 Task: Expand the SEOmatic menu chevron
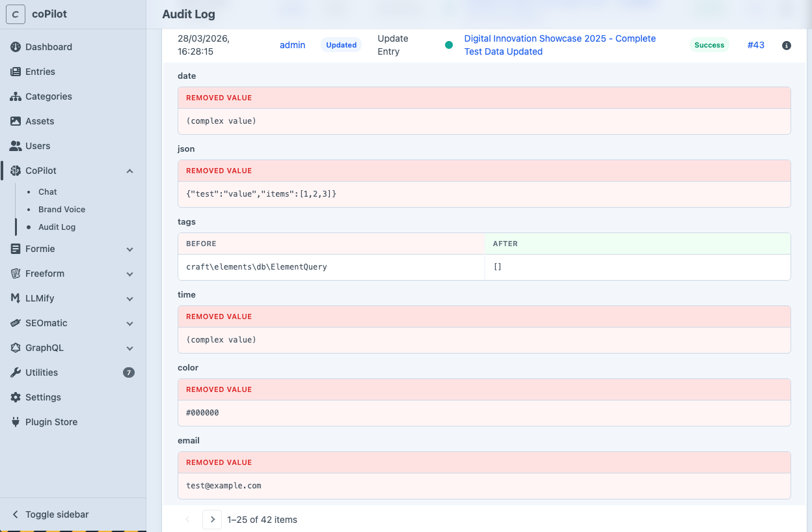click(x=129, y=324)
